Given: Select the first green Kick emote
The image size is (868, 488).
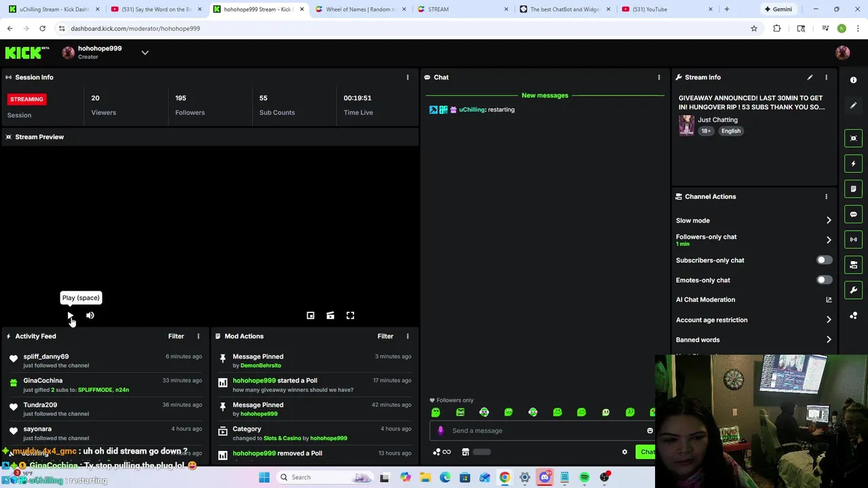Looking at the screenshot, I should pyautogui.click(x=436, y=412).
